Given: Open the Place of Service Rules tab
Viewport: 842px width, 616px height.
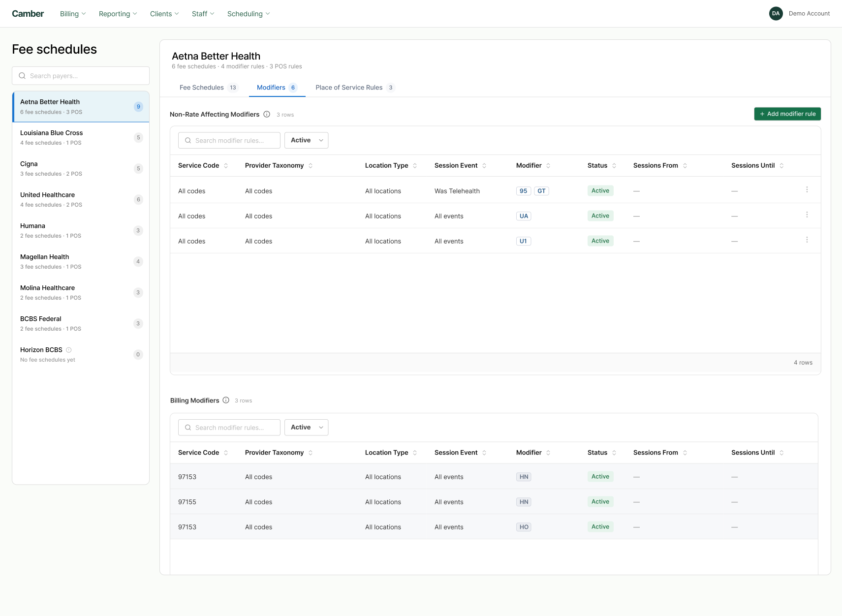Looking at the screenshot, I should pos(355,88).
